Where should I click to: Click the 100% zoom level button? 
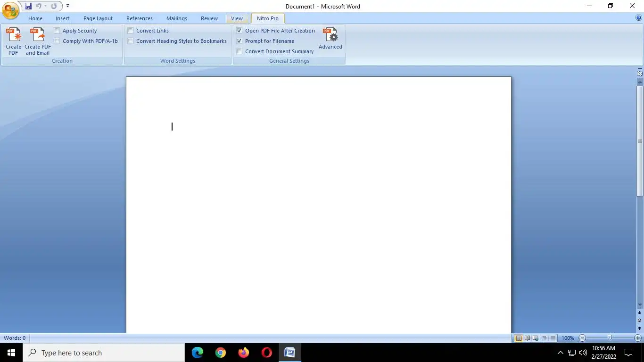click(x=568, y=338)
